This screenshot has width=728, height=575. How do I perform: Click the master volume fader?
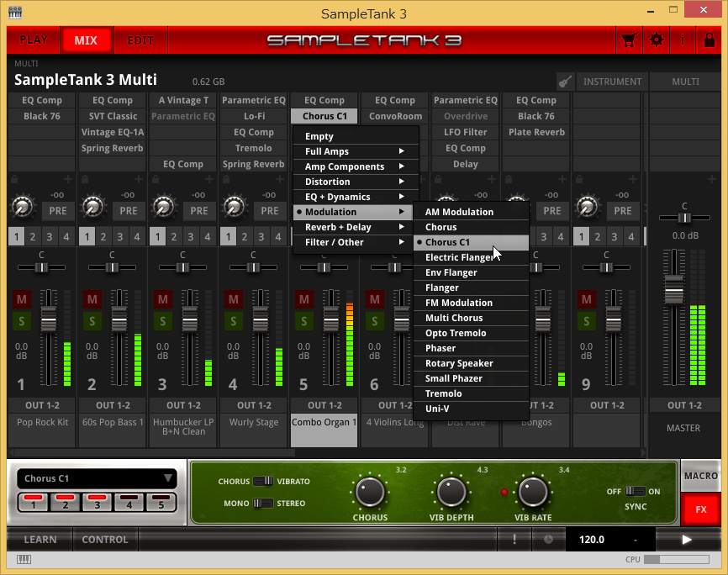pyautogui.click(x=673, y=289)
